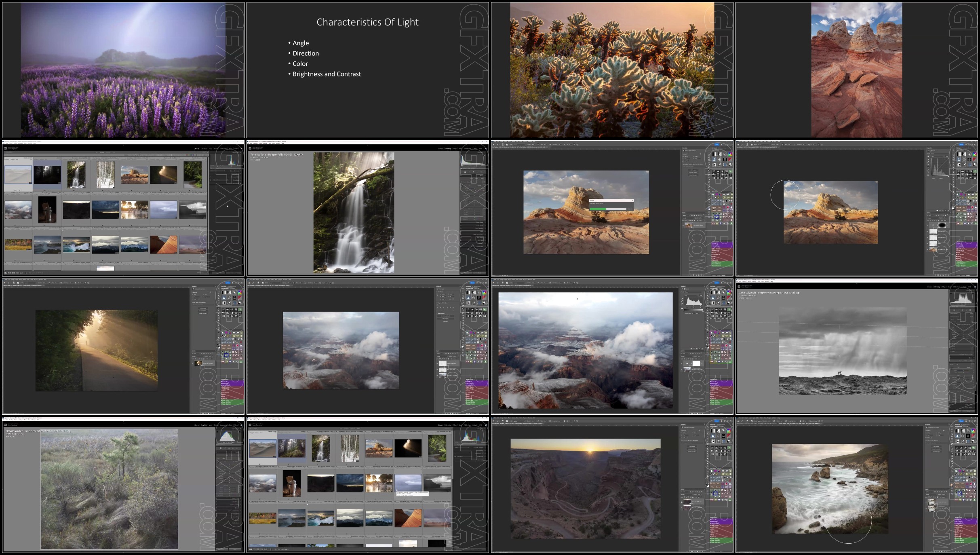Image resolution: width=980 pixels, height=555 pixels.
Task: Select the horses-at-sunset thumbnail in lower Library grid
Action: coord(379,483)
